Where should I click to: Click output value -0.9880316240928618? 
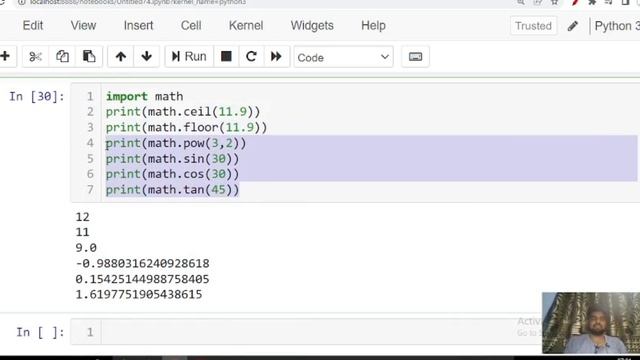click(x=142, y=264)
